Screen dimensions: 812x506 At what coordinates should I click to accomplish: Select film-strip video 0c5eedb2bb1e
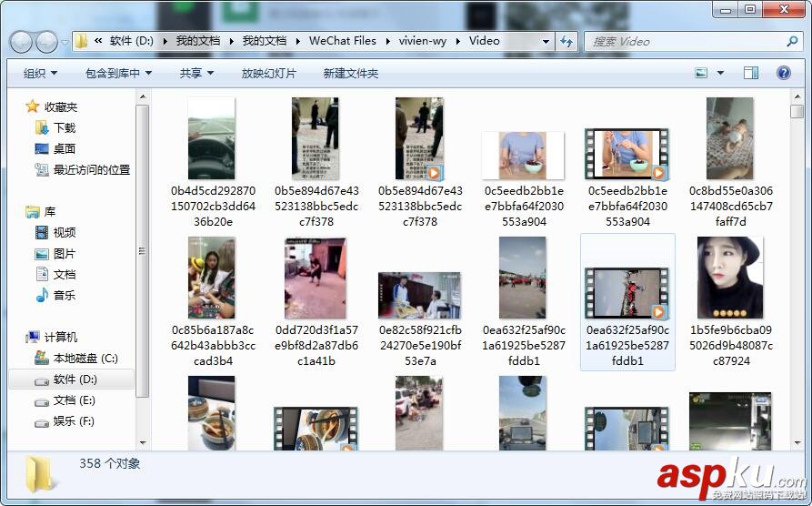click(627, 154)
